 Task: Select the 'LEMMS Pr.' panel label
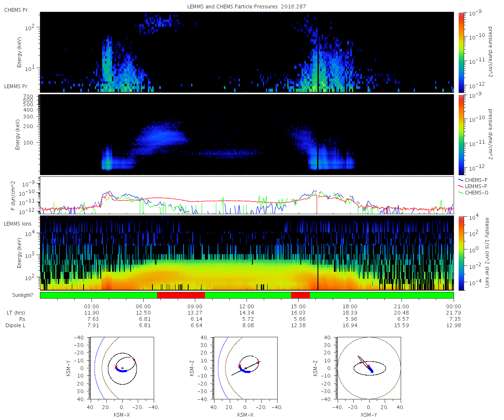tap(16, 87)
